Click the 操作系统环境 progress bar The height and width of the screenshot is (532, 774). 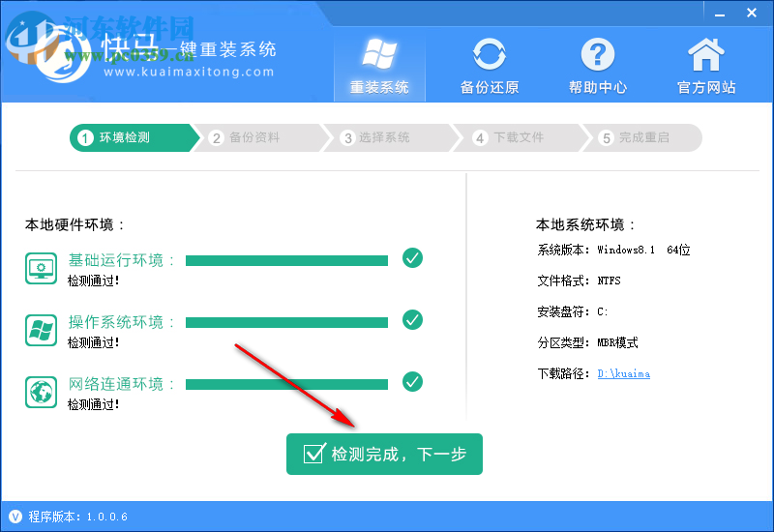point(286,323)
